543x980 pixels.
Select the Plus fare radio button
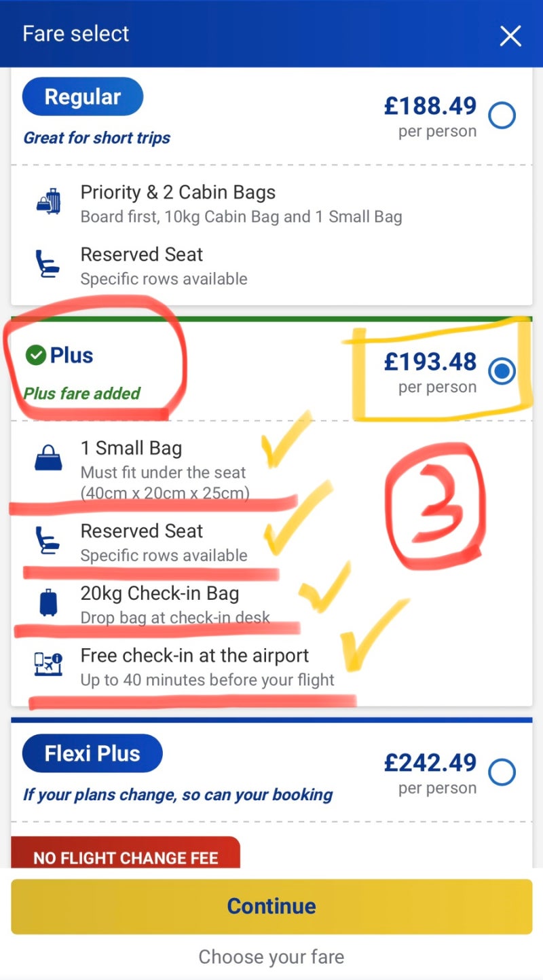point(502,371)
